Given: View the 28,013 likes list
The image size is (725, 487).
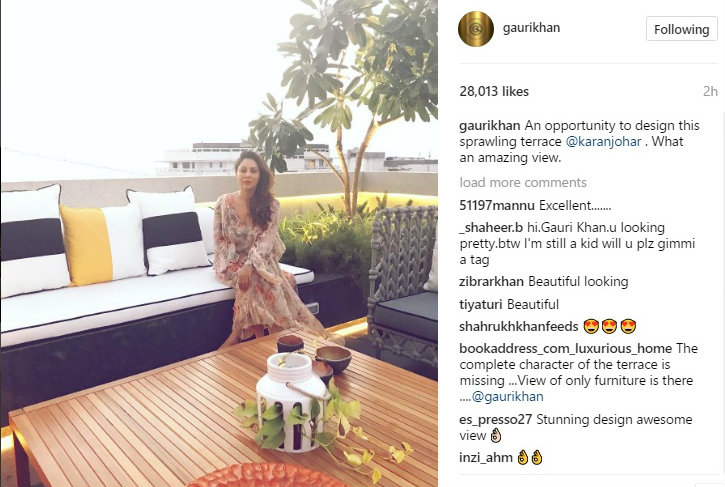Looking at the screenshot, I should [x=494, y=91].
